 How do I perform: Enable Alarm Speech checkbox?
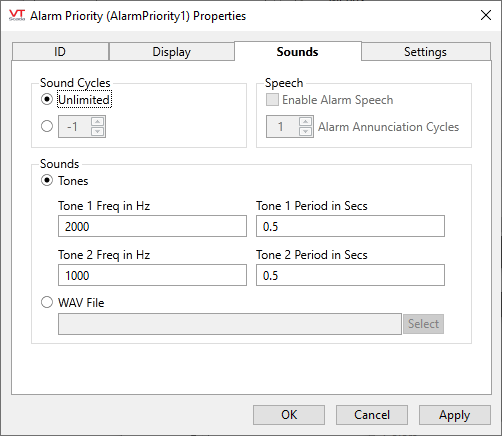pos(272,100)
